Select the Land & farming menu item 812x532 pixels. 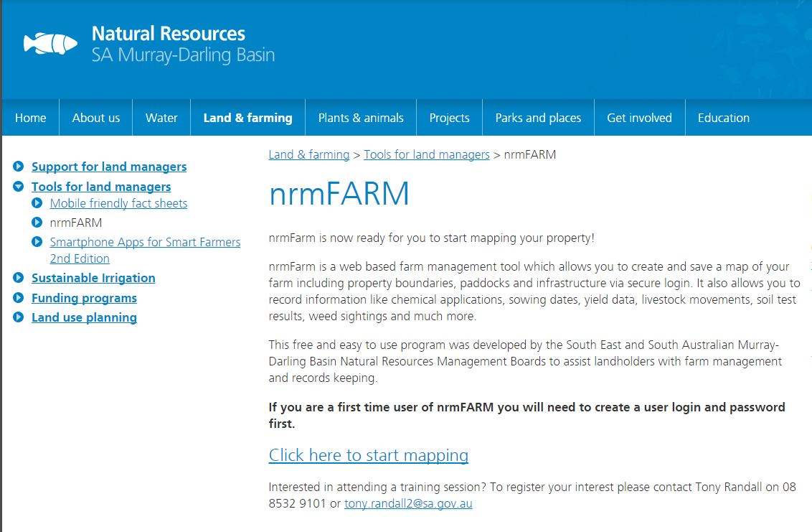click(248, 118)
